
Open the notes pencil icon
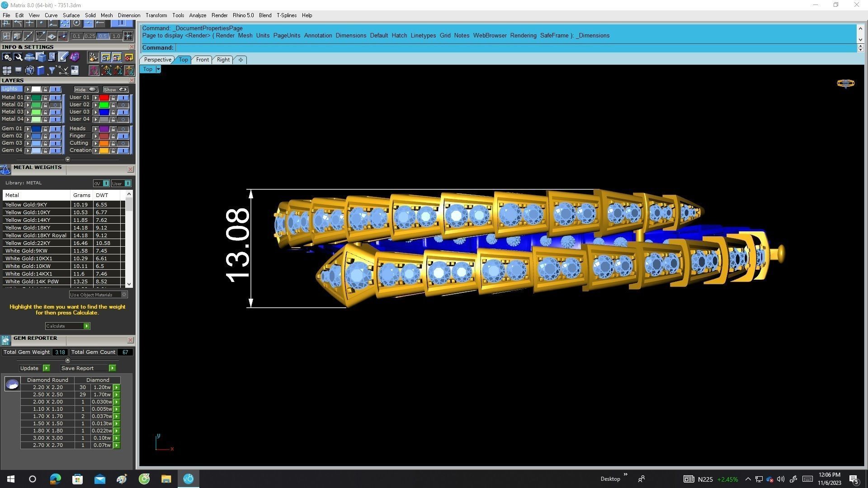[x=63, y=57]
